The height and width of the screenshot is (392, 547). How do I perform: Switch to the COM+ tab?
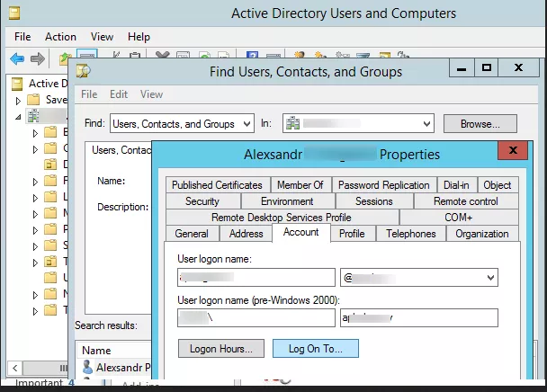(x=459, y=218)
